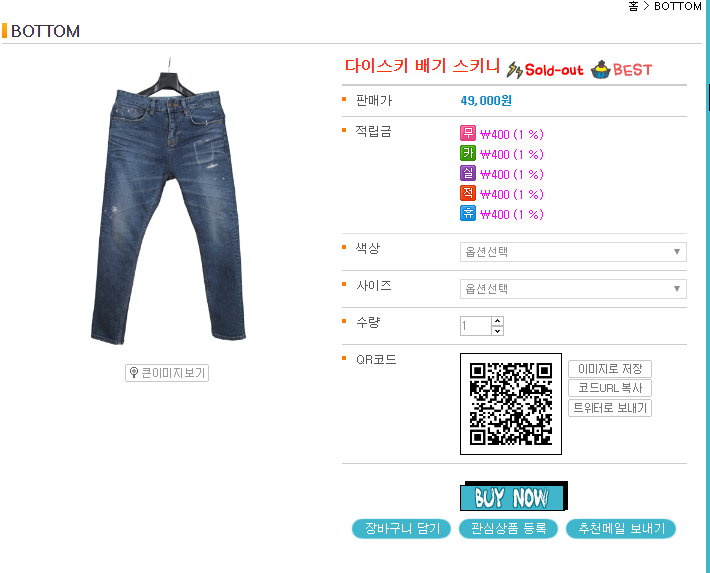Click 이미지로 저장 button next to QR code

[610, 369]
